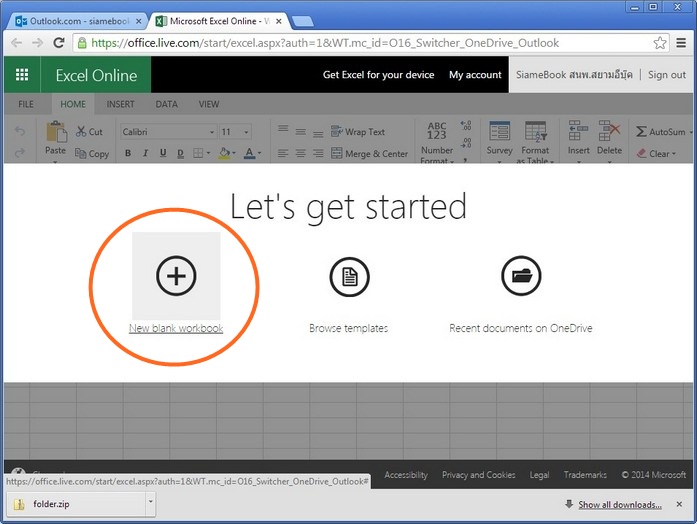Click the Browse templates document icon

point(349,276)
